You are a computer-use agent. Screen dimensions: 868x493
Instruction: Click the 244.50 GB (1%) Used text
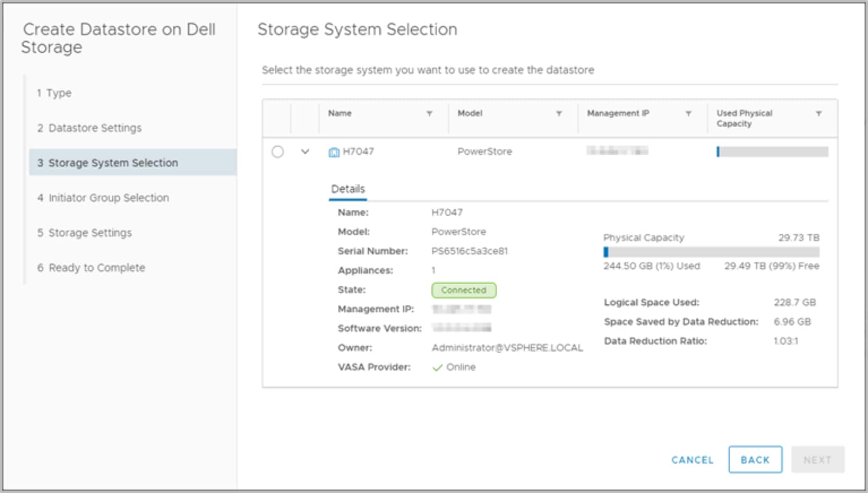pos(652,266)
